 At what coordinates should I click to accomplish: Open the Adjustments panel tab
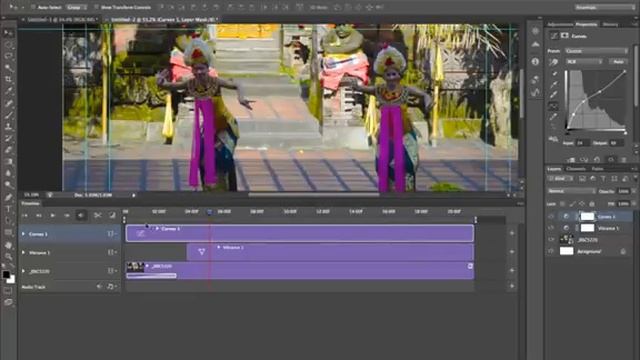560,24
